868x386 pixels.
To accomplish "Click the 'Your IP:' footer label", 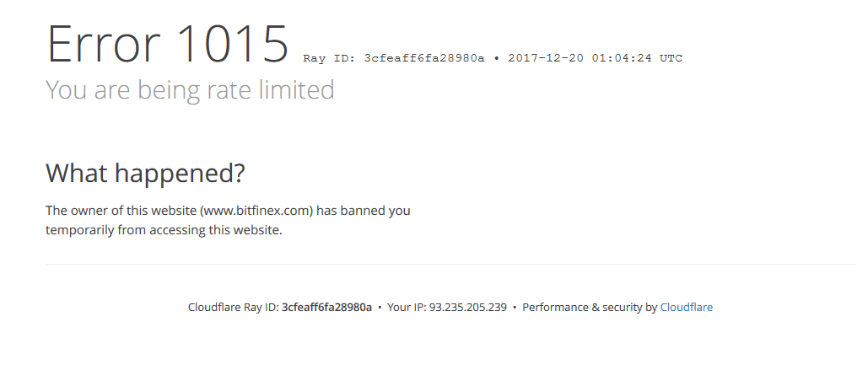I will tap(407, 308).
